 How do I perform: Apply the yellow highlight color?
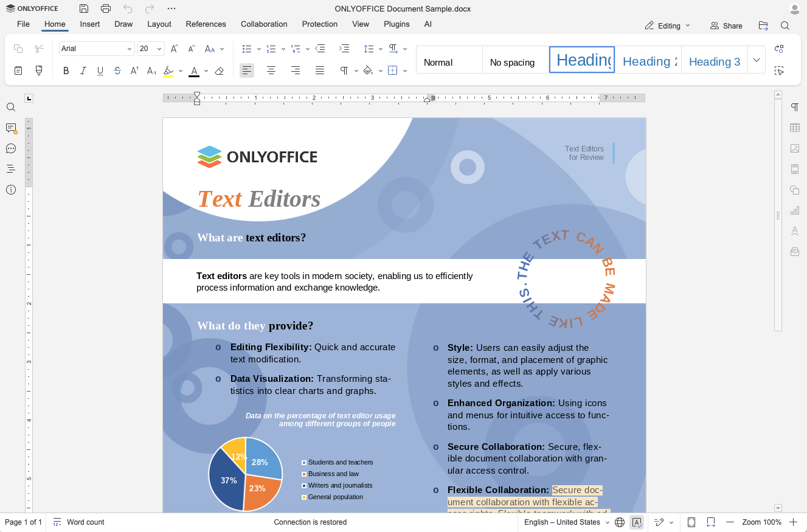168,71
